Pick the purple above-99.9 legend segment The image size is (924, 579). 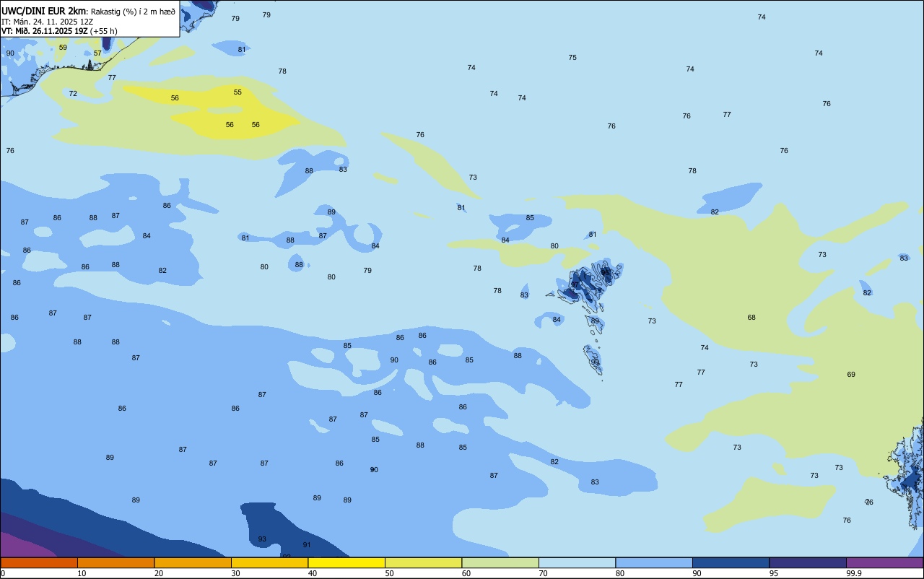(884, 563)
